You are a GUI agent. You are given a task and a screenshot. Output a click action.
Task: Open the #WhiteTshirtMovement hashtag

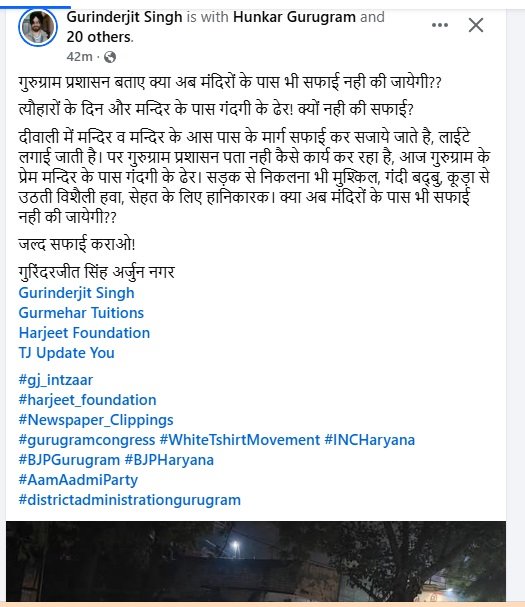[x=240, y=440]
